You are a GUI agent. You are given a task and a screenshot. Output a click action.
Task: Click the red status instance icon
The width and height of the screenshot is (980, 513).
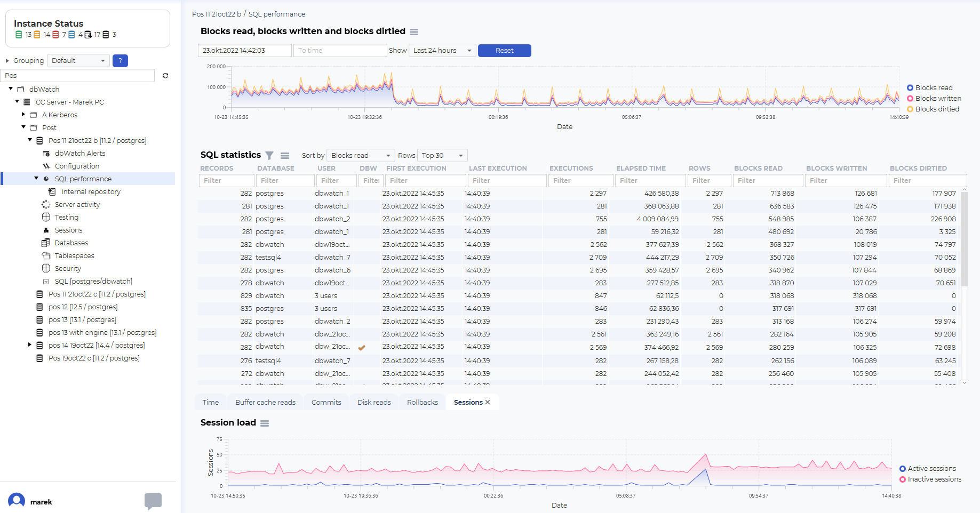click(x=55, y=35)
